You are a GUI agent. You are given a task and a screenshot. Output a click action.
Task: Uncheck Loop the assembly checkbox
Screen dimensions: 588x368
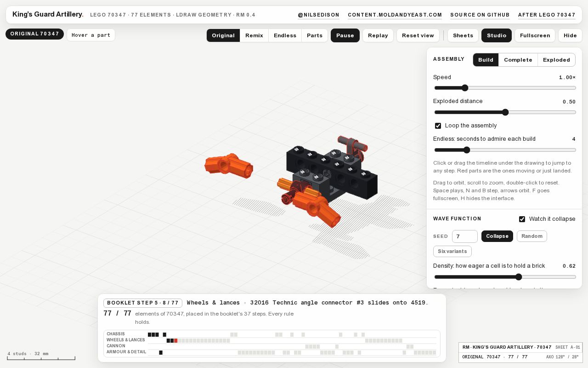(x=438, y=126)
